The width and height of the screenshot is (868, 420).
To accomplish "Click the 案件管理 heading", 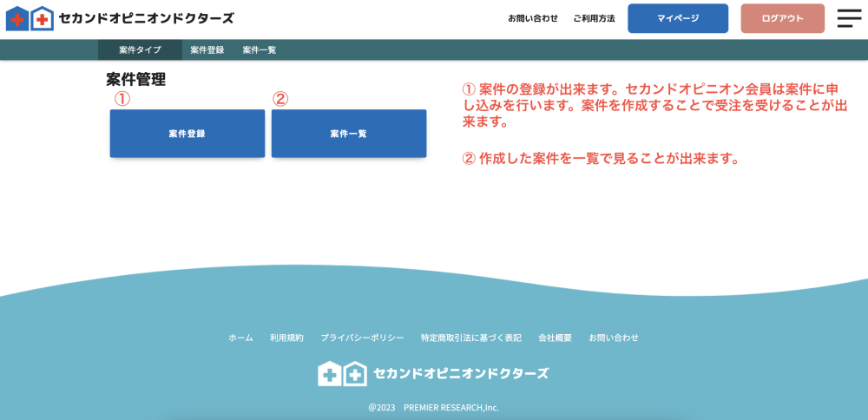I will (135, 80).
